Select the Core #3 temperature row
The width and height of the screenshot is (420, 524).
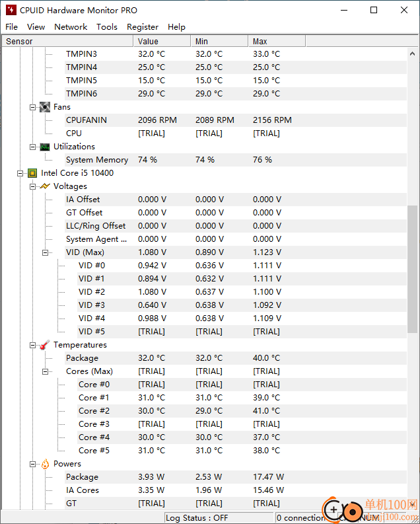point(242,424)
